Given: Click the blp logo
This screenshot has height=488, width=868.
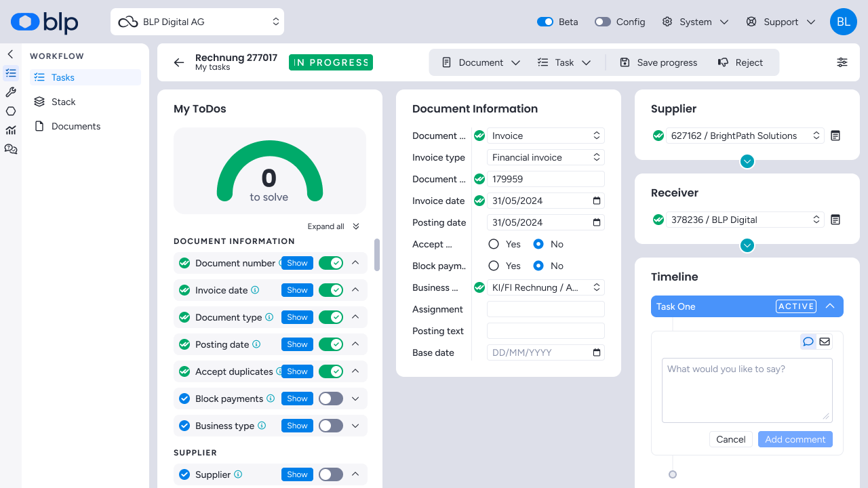Looking at the screenshot, I should click(x=45, y=22).
